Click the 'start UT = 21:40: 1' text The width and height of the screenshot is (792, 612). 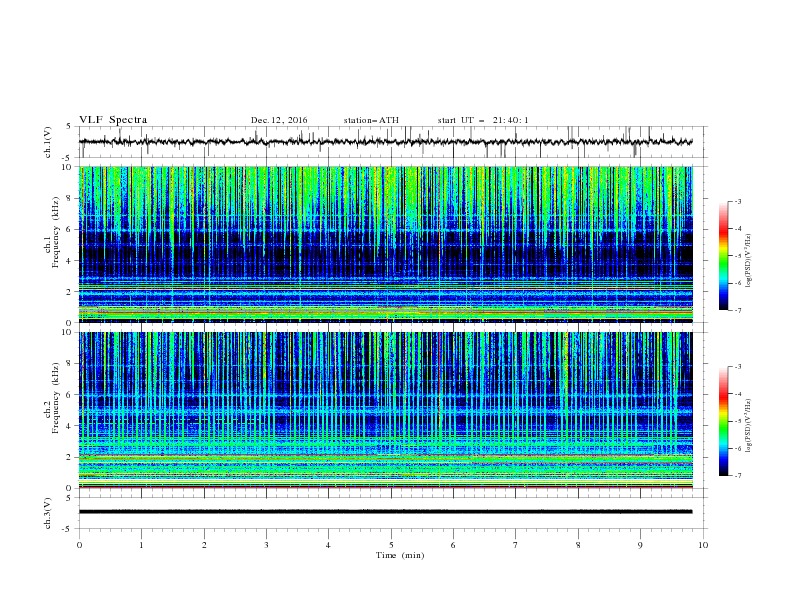(483, 120)
